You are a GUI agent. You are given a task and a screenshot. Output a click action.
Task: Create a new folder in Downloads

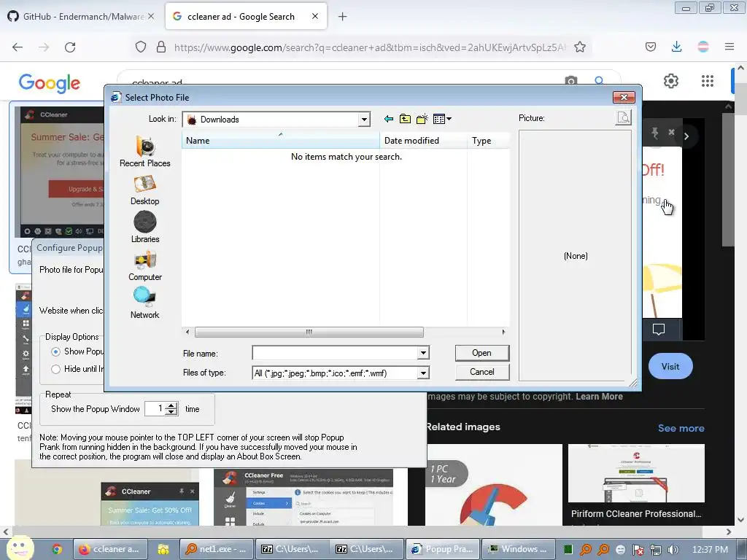pos(422,119)
